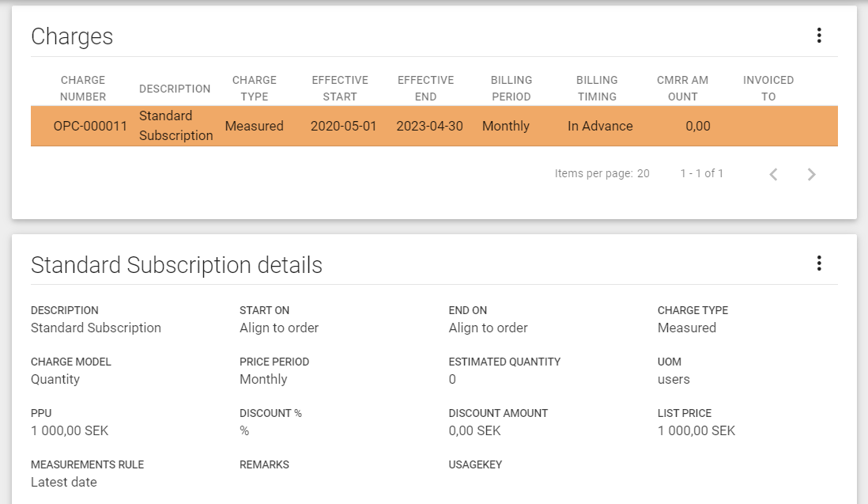The height and width of the screenshot is (504, 868).
Task: Click the Charges panel heading
Action: pyautogui.click(x=72, y=36)
